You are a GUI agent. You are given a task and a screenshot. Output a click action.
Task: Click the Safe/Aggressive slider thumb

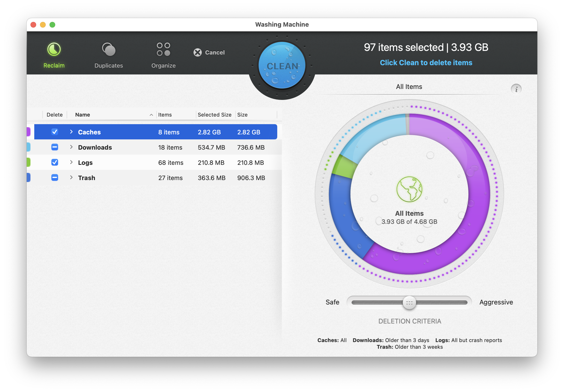(409, 302)
